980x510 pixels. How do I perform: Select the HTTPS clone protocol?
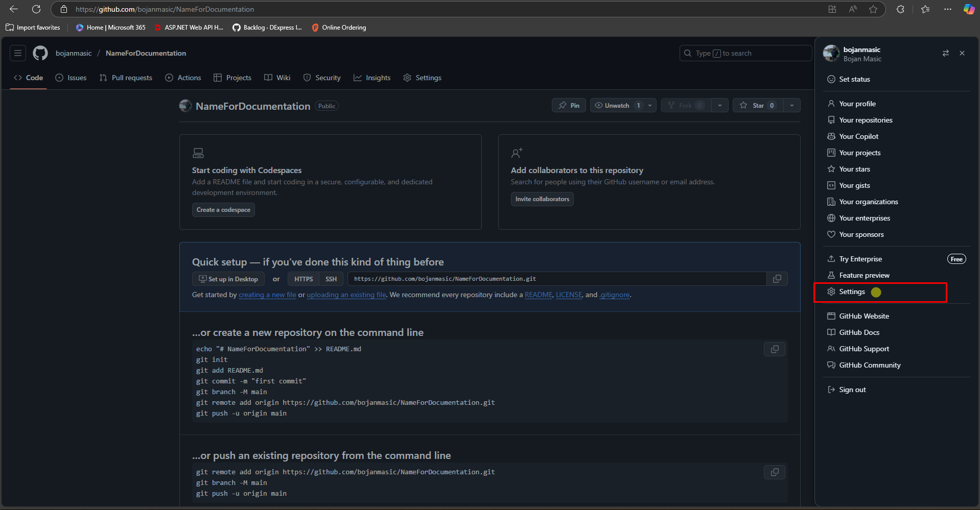click(x=304, y=279)
